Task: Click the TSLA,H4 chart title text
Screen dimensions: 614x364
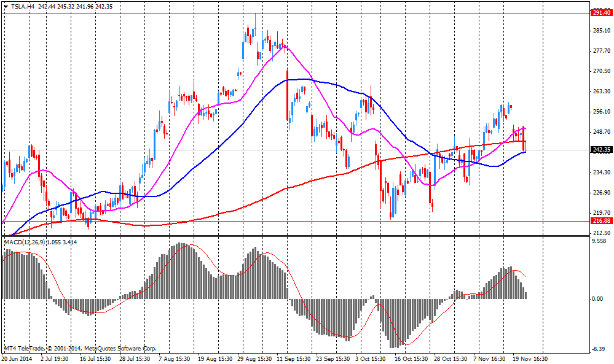Action: click(23, 6)
